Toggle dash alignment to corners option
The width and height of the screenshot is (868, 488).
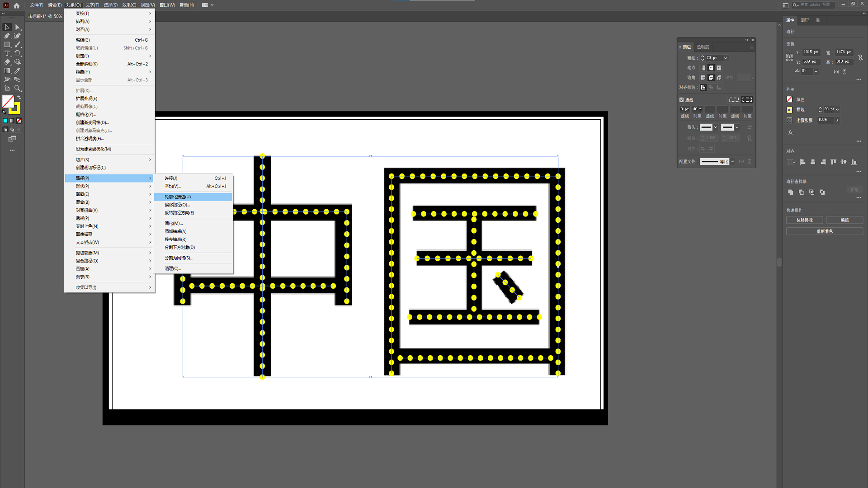click(747, 100)
